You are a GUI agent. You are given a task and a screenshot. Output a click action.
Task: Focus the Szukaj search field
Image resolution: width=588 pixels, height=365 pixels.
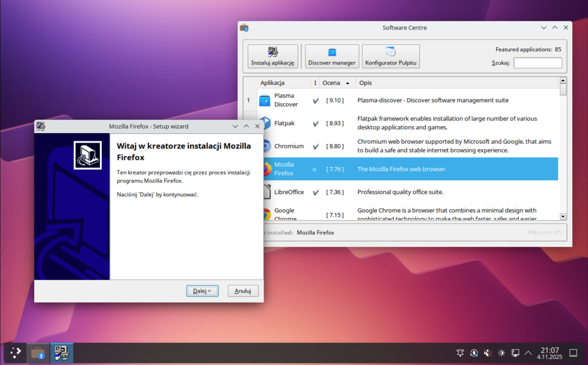(538, 63)
